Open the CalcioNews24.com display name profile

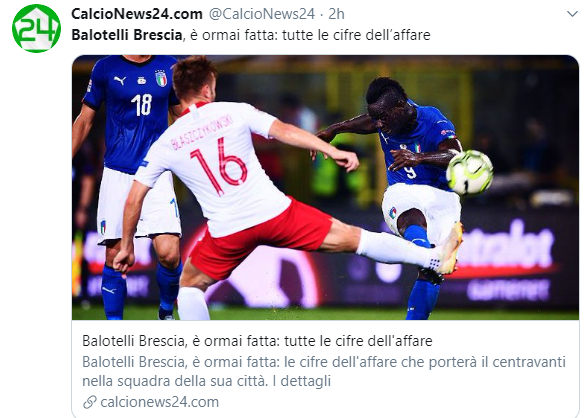137,14
